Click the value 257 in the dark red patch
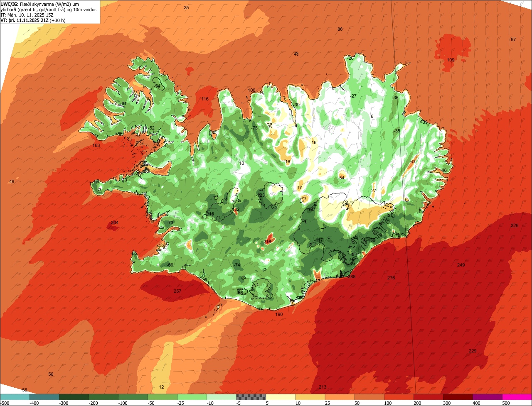Image resolution: width=532 pixels, height=406 pixels. pyautogui.click(x=177, y=291)
